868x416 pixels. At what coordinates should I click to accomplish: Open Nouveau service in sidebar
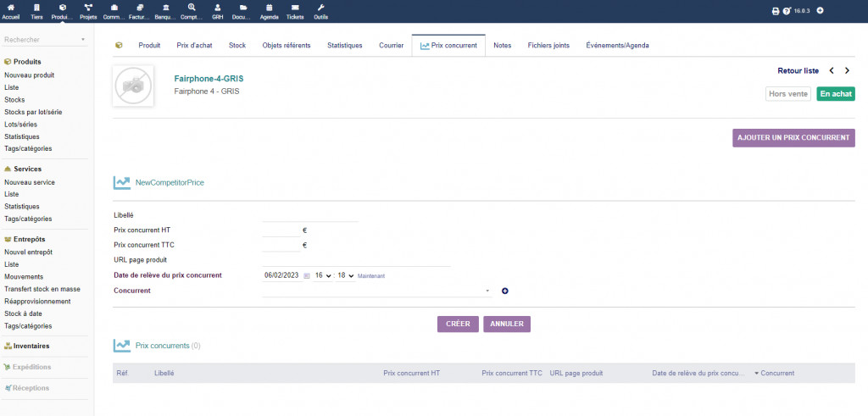pos(30,182)
